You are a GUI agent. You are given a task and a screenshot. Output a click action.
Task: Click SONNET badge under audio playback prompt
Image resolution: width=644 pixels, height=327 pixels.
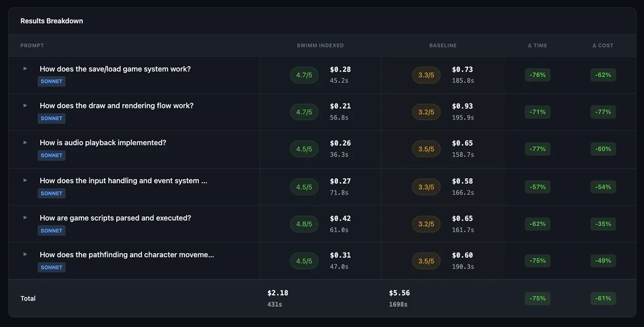click(x=51, y=155)
